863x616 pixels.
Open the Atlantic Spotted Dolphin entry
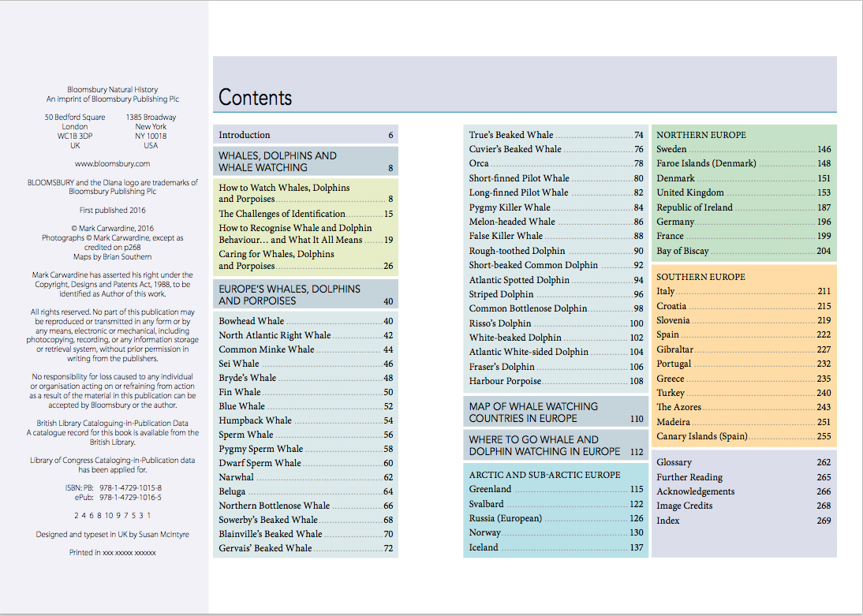pyautogui.click(x=556, y=280)
